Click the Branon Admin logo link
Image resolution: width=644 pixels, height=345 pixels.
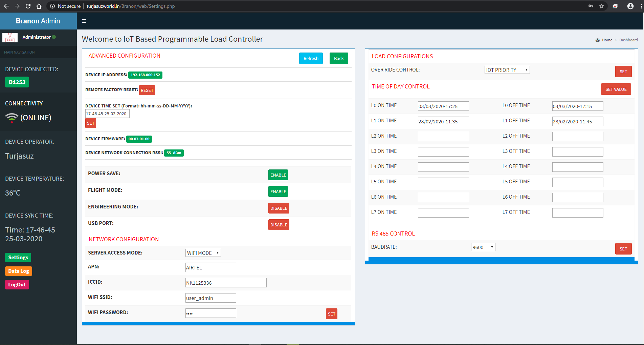point(38,21)
